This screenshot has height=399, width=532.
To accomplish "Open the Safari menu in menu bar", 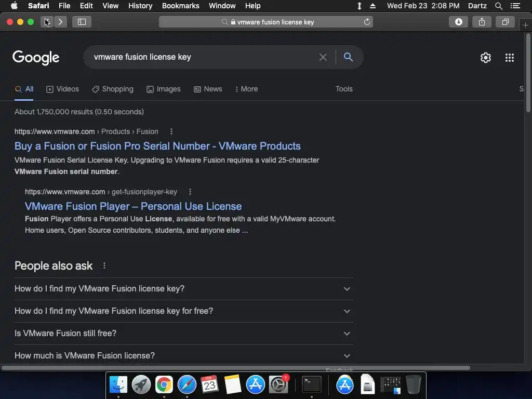I will [x=38, y=6].
